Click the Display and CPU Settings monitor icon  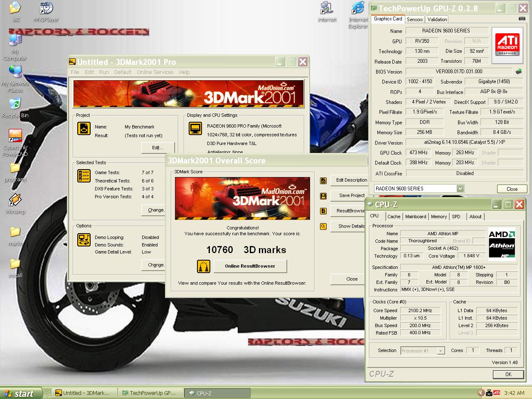195,128
